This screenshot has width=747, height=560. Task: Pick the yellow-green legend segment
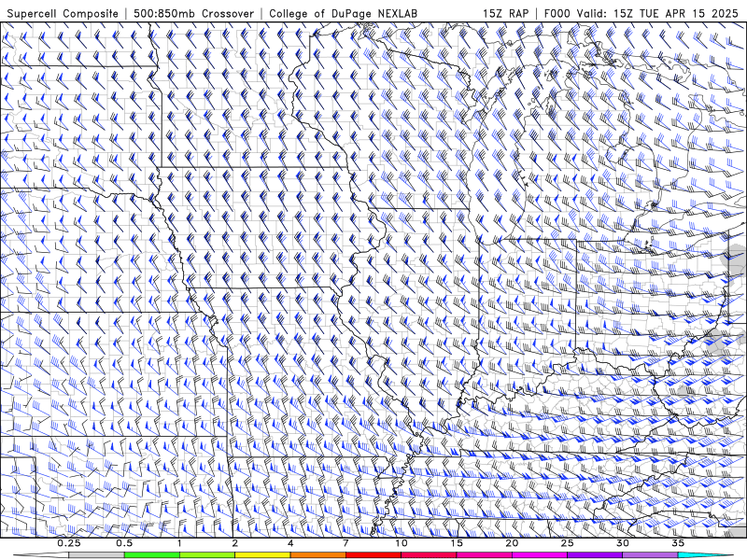(x=207, y=555)
